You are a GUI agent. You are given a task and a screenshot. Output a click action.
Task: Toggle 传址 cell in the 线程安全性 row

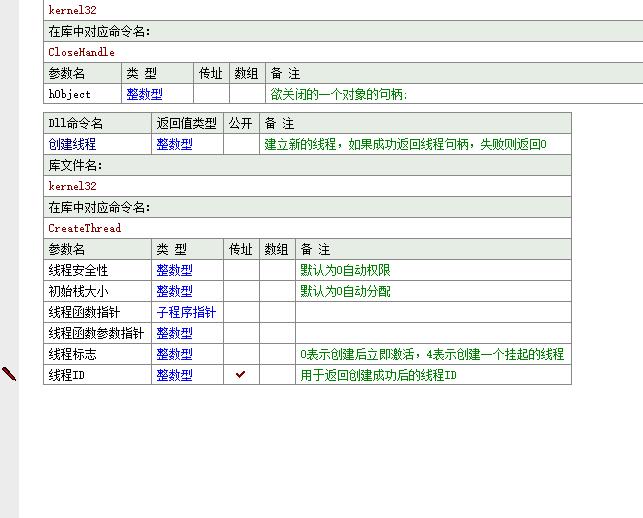[x=241, y=270]
